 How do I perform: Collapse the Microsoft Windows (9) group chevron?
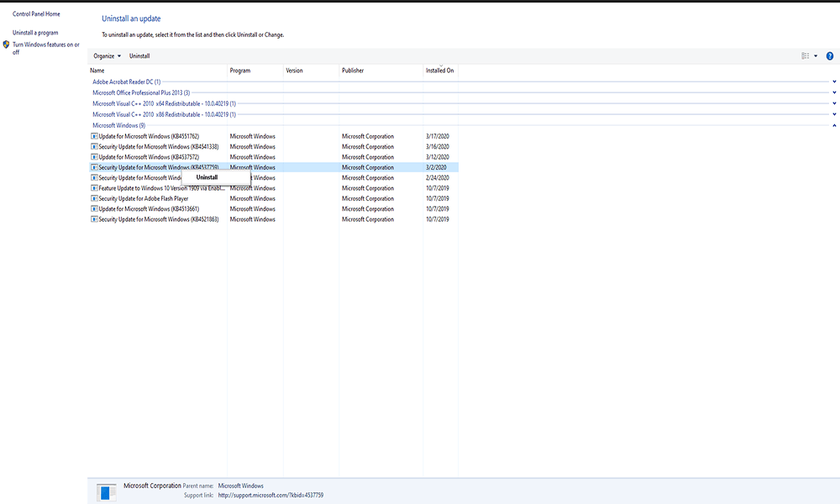[834, 125]
